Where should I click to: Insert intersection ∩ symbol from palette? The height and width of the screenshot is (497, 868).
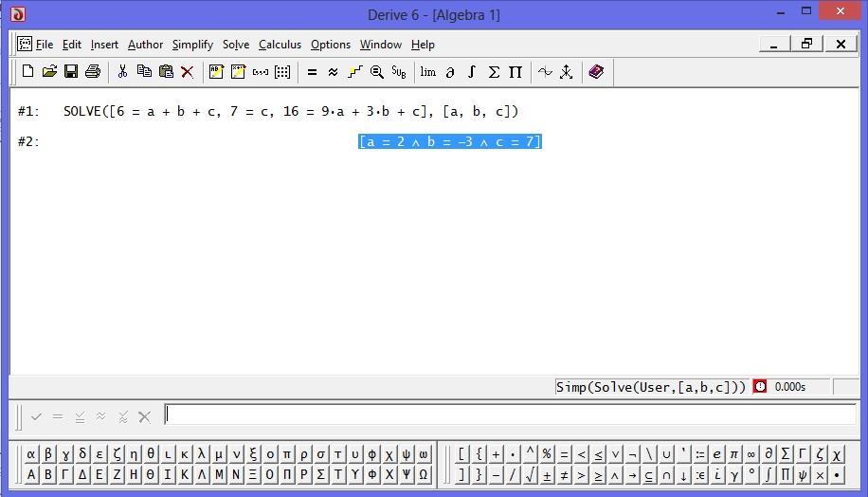click(666, 474)
